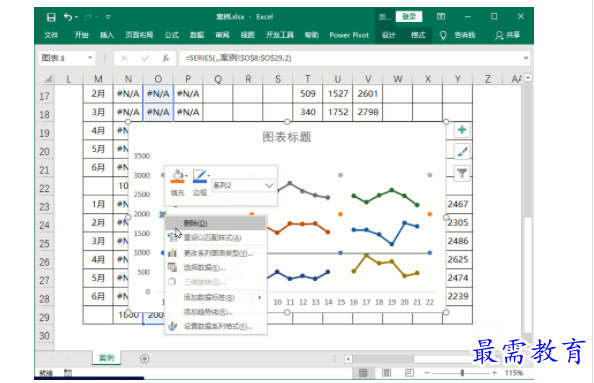Open Chart Elements plus button

(462, 130)
